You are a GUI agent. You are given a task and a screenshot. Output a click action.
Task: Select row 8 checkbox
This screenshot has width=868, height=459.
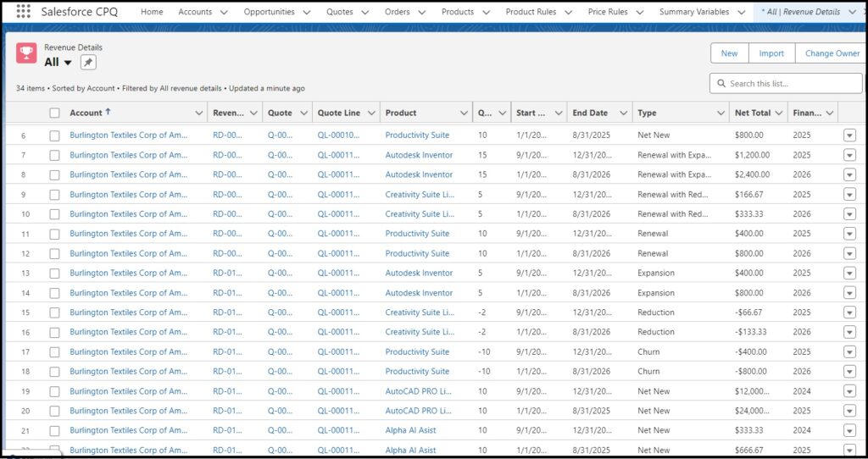[x=54, y=174]
